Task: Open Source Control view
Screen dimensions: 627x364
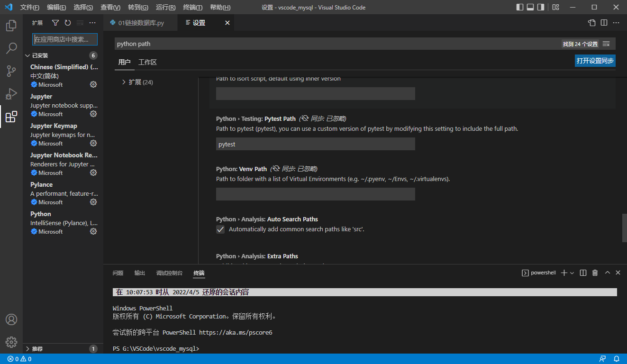Action: pos(11,71)
